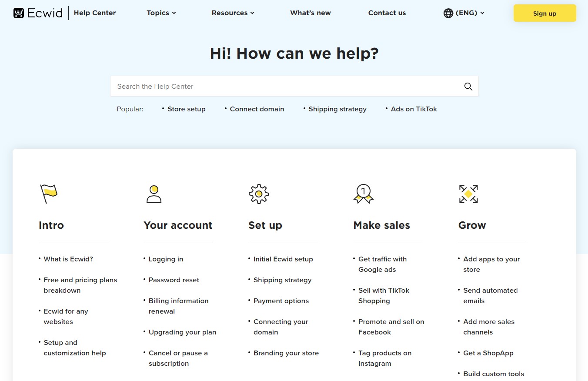
Task: Open the Grow section heading
Action: point(472,225)
